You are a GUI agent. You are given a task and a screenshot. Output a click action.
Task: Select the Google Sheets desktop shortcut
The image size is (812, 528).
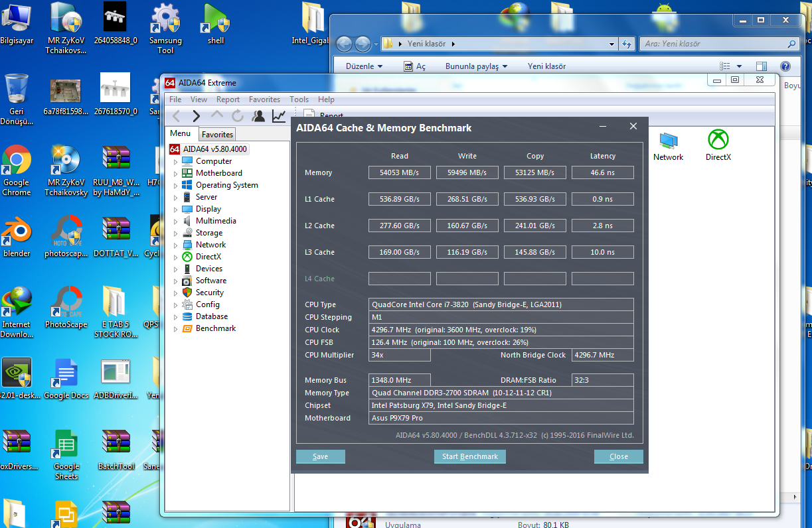(66, 455)
